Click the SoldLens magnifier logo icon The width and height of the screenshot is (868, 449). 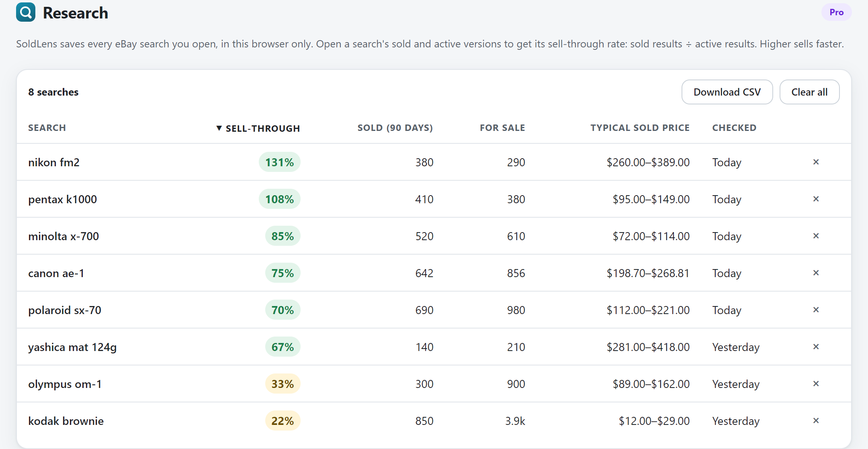(x=26, y=12)
